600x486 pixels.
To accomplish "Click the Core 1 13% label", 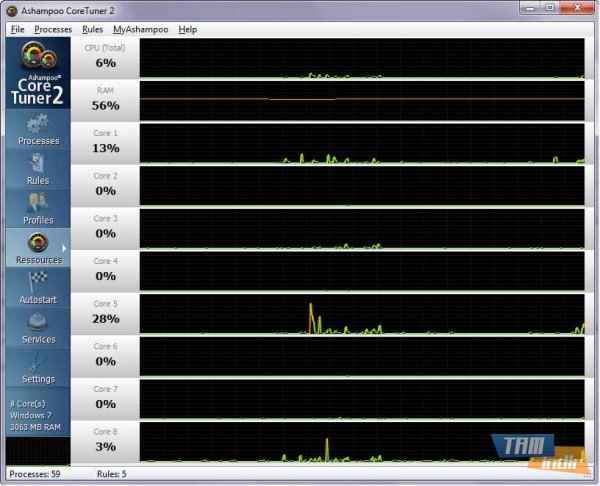I will click(105, 143).
